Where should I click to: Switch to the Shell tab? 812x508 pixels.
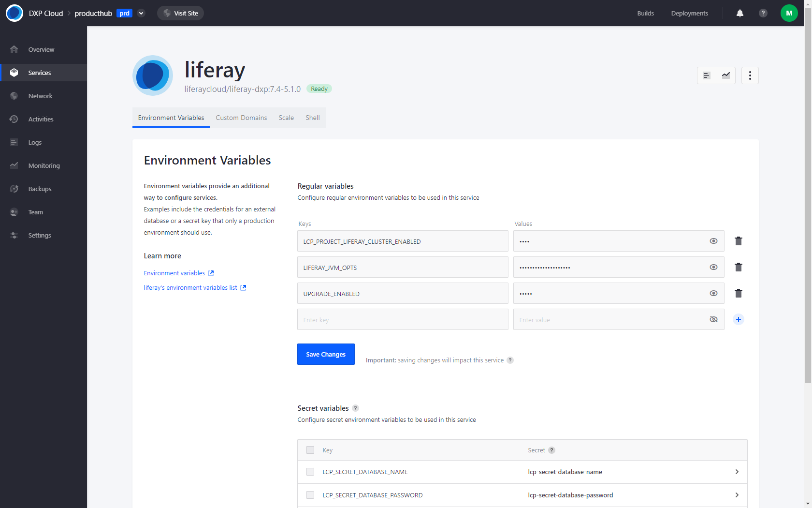[313, 118]
